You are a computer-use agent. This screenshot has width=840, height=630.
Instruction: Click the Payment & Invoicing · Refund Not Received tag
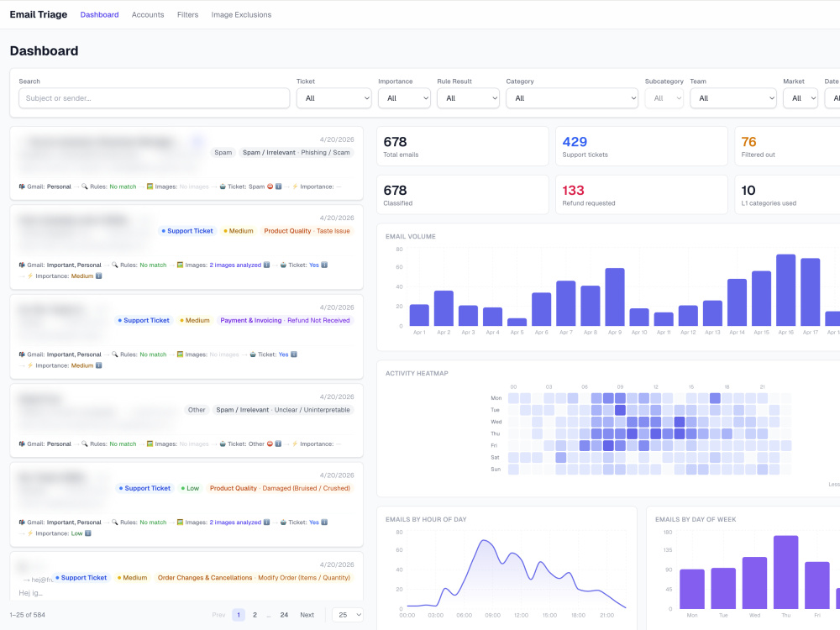(x=285, y=320)
